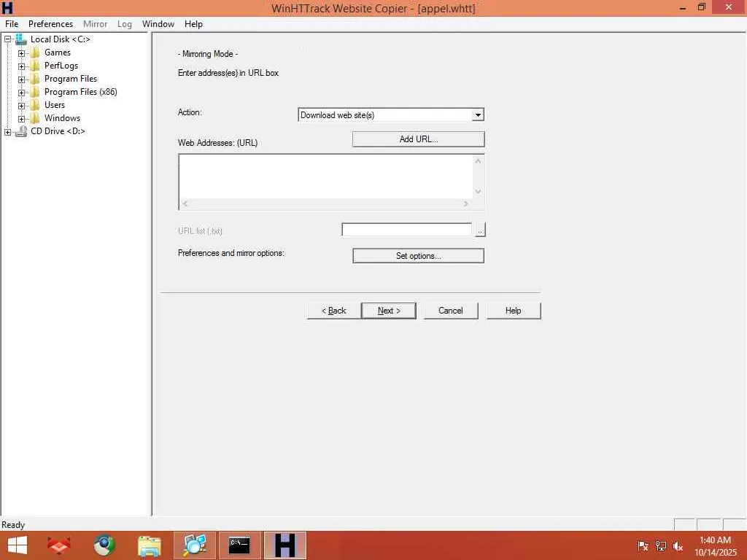Go back with the < Back button

[333, 311]
